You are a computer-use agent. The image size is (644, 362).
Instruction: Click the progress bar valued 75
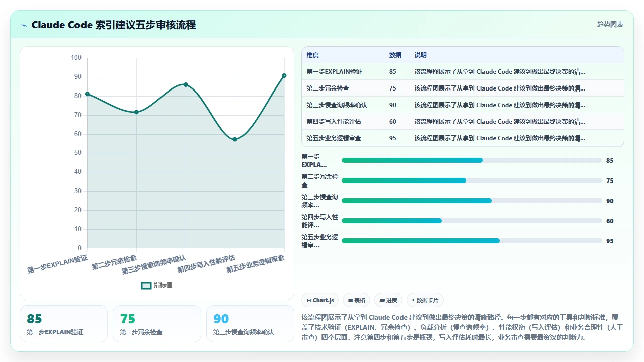coord(472,180)
